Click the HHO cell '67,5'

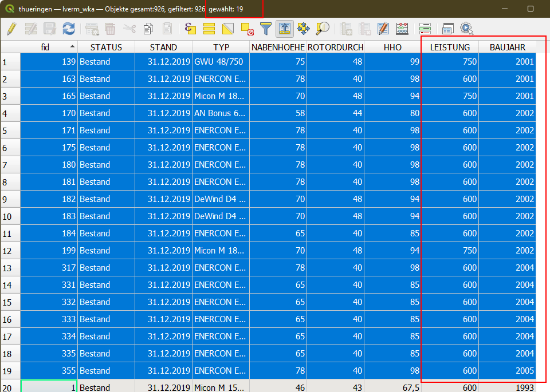coord(392,387)
